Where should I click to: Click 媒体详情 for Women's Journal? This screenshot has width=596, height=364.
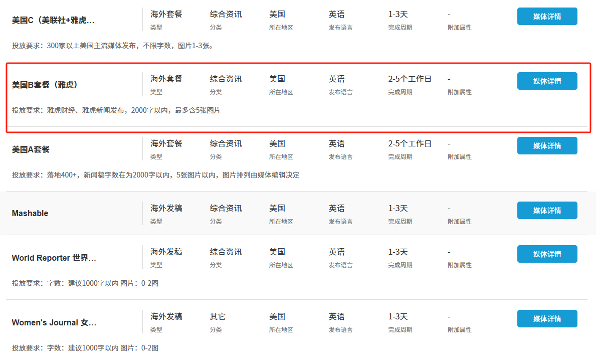pyautogui.click(x=547, y=319)
